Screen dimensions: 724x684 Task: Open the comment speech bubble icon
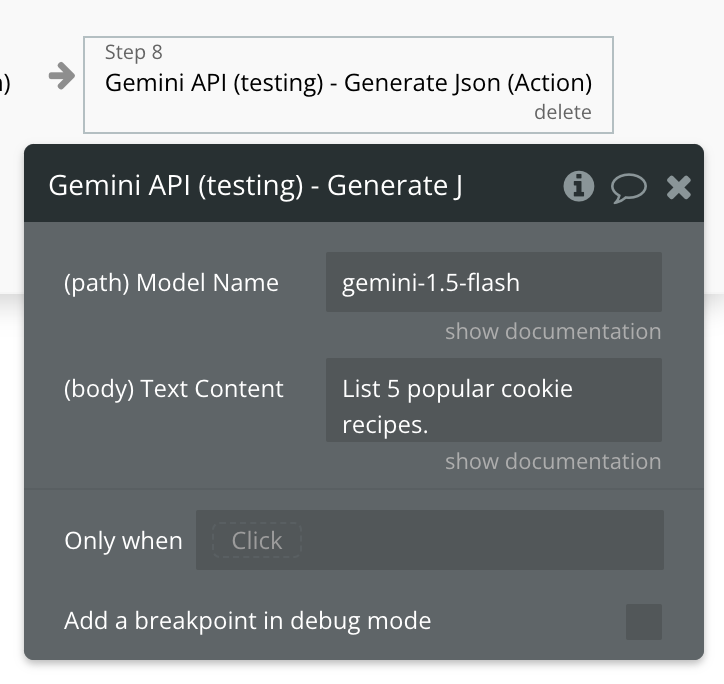click(x=629, y=187)
